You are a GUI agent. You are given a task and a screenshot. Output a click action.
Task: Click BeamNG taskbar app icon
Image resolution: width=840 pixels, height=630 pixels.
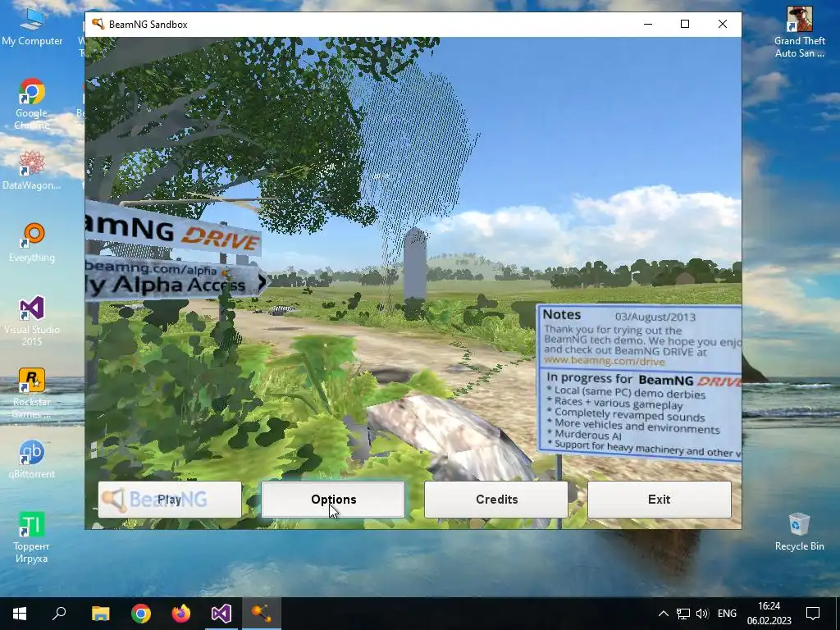[x=262, y=614]
